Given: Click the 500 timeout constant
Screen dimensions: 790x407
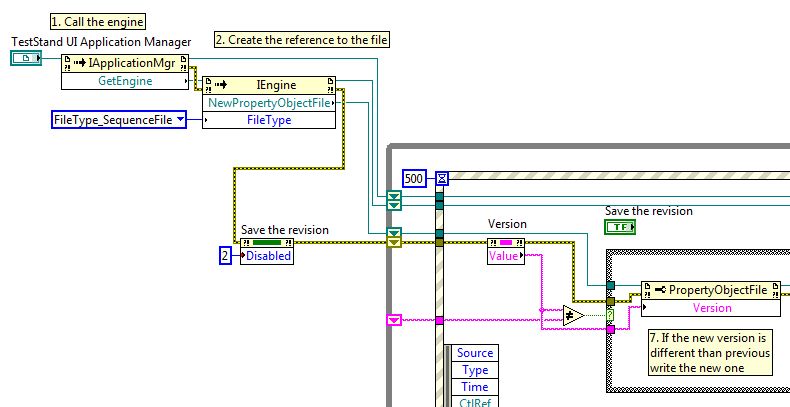Looking at the screenshot, I should point(415,178).
